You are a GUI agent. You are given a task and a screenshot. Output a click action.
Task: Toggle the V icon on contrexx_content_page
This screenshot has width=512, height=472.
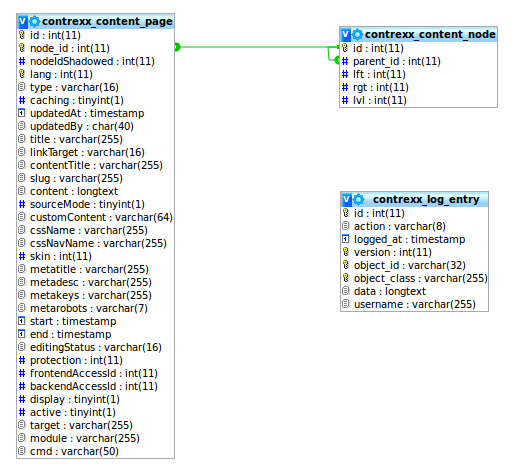pos(23,22)
